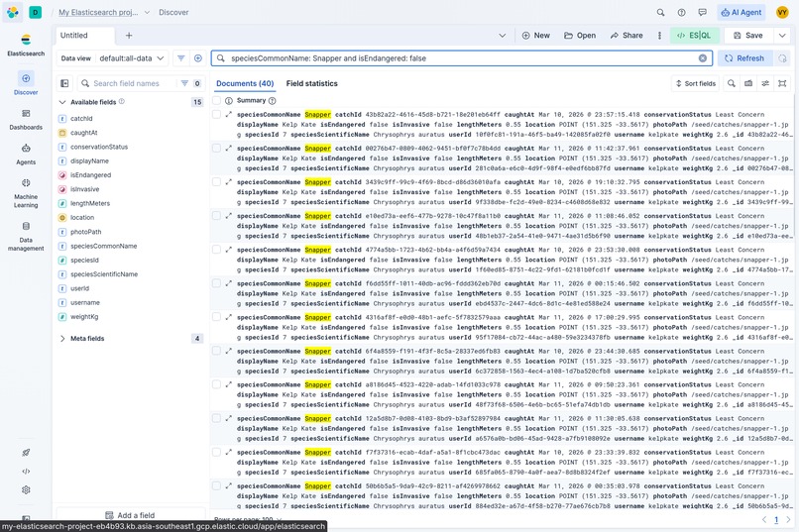Click the search magnifier in top header
Viewport: 799px width, 532px height.
click(x=660, y=12)
